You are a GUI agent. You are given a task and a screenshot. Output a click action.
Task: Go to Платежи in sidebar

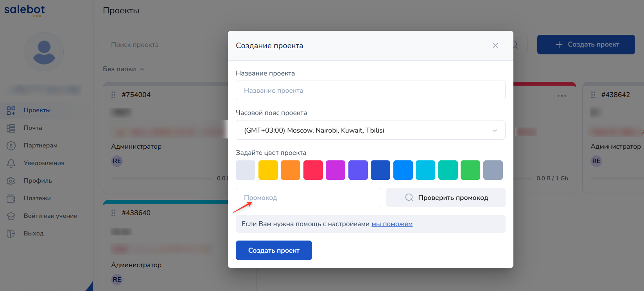[37, 198]
